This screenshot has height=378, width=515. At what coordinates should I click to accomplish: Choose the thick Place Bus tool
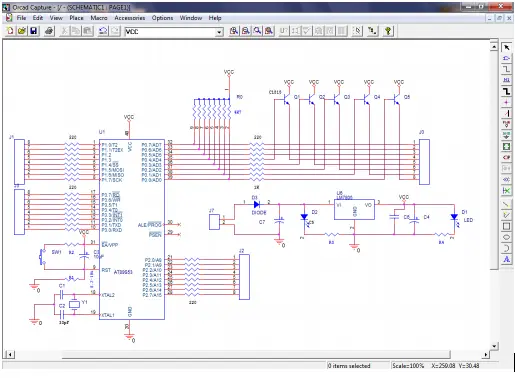coord(506,91)
